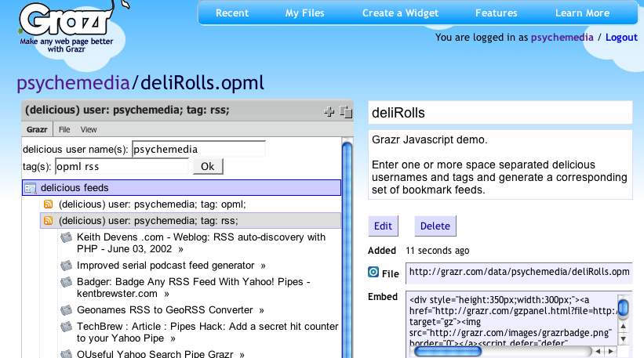Image resolution: width=644 pixels, height=358 pixels.
Task: Click the article icon beside Badger: Badge Any RSS
Action: 66,282
